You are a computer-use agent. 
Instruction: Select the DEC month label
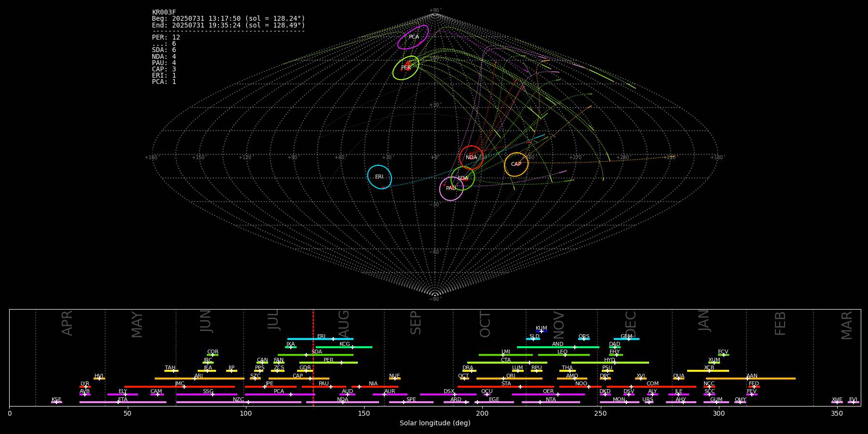point(631,324)
